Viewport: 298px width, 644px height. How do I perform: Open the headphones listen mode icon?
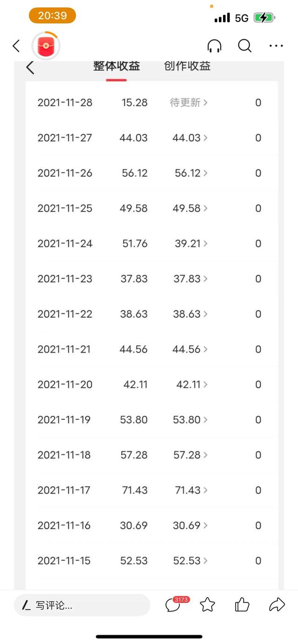point(214,46)
